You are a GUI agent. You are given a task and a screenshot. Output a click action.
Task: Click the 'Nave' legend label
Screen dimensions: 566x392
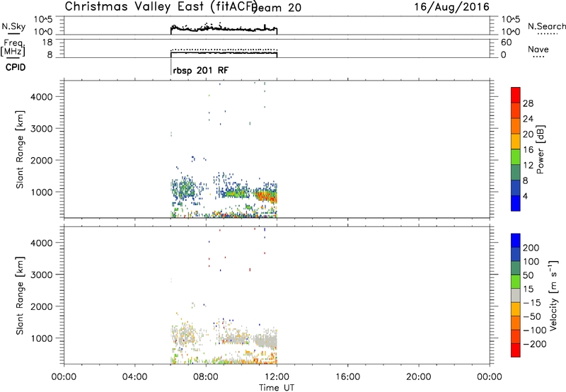[538, 49]
